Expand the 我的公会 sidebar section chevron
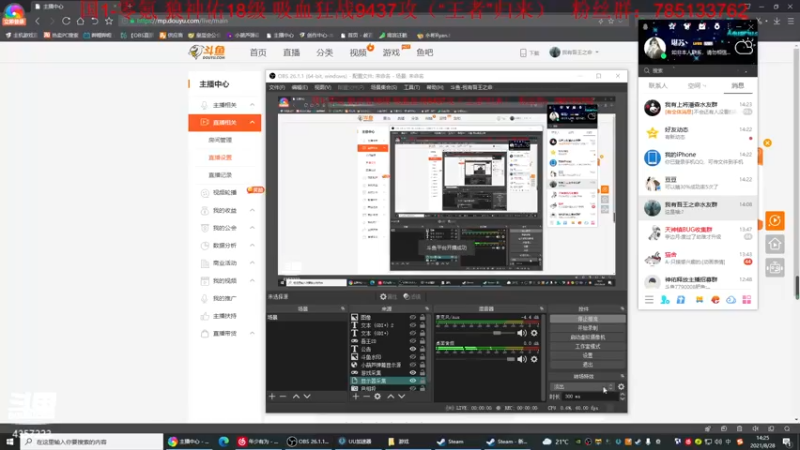The image size is (800, 450). (x=252, y=228)
